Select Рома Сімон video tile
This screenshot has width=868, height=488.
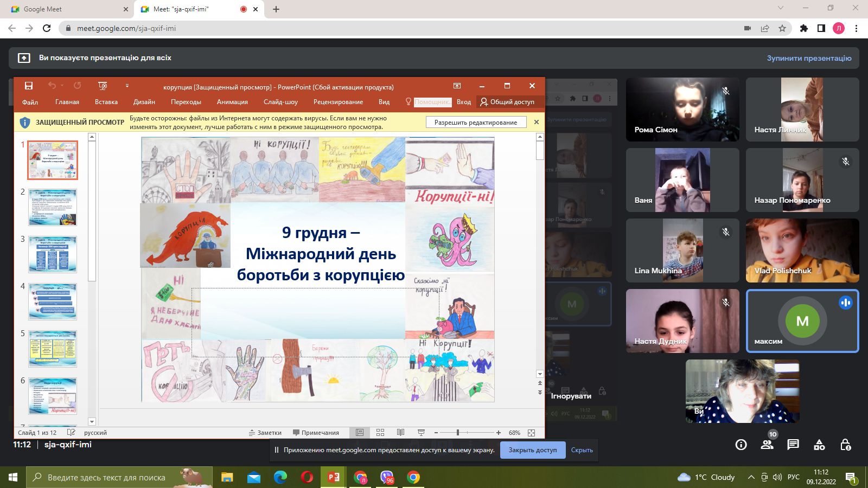click(x=682, y=110)
